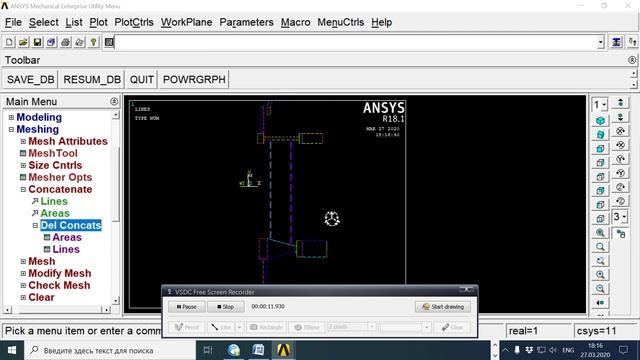Click the command window icon beside input
This screenshot has width=640, height=360.
click(x=109, y=42)
